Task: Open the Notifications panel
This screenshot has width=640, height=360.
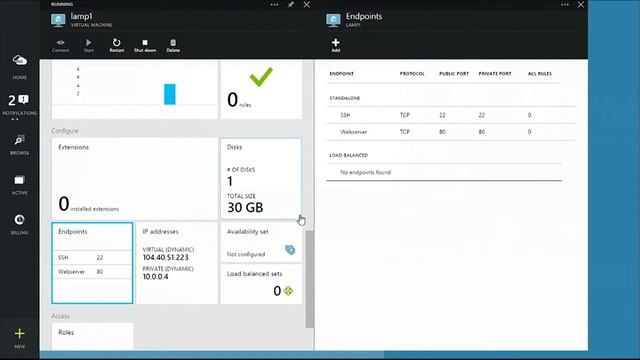Action: 19,104
